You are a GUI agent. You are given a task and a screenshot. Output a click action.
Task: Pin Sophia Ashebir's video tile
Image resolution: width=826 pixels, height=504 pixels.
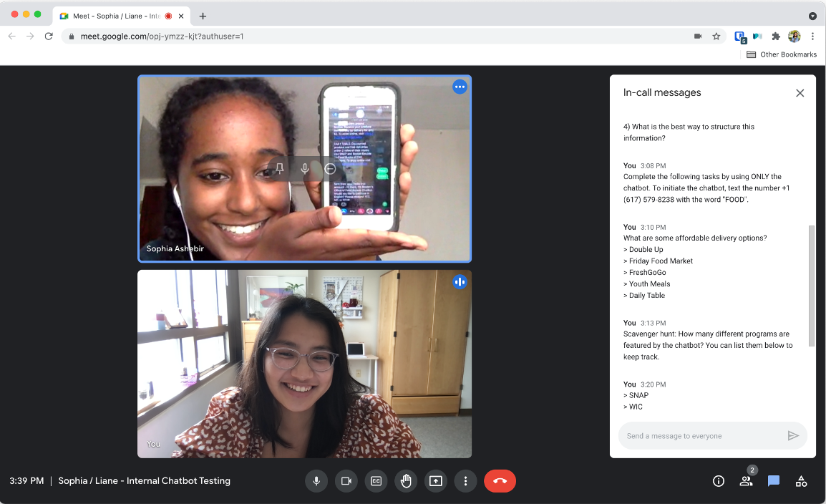click(x=280, y=169)
